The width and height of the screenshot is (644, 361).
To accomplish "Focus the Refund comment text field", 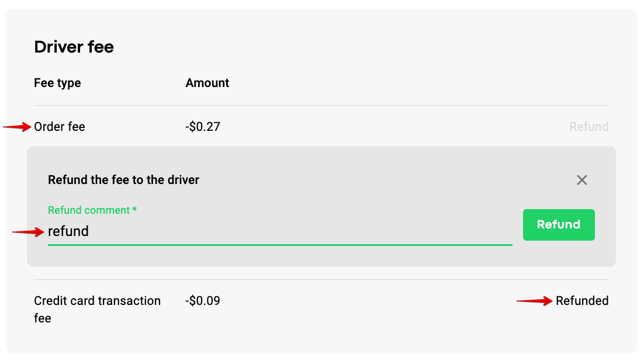I will coord(279,231).
